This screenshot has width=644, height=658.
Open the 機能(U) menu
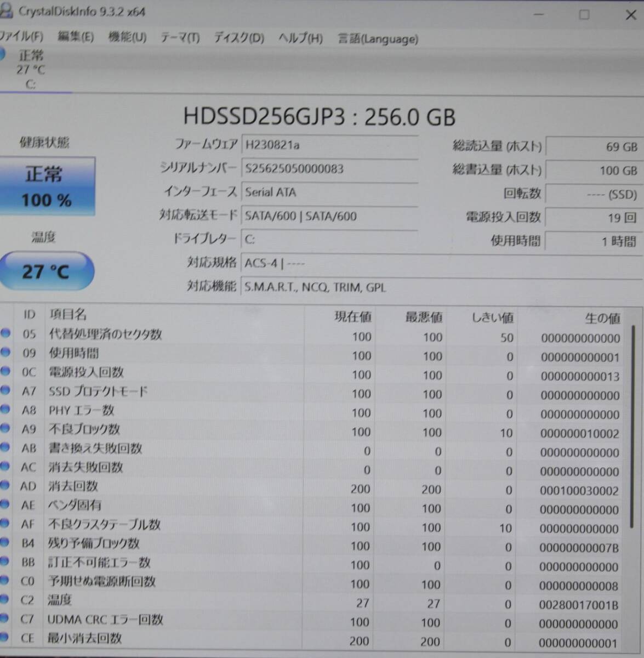tap(126, 38)
